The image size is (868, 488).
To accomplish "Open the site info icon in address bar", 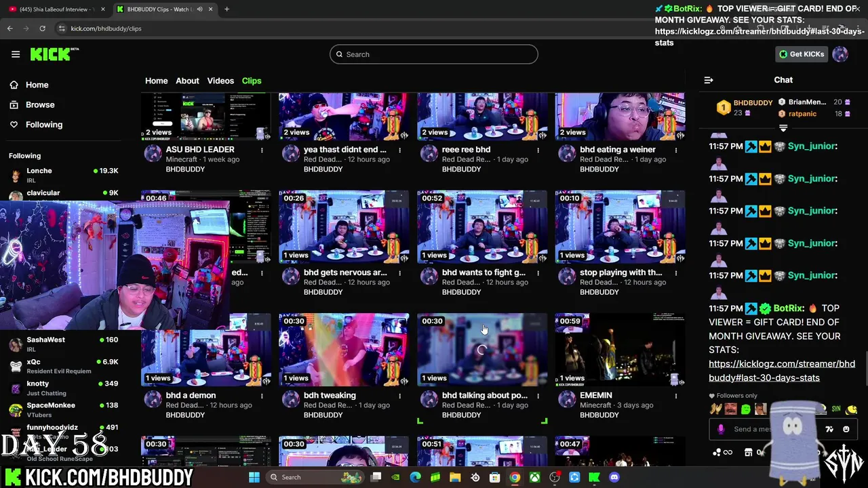I will coord(62,28).
